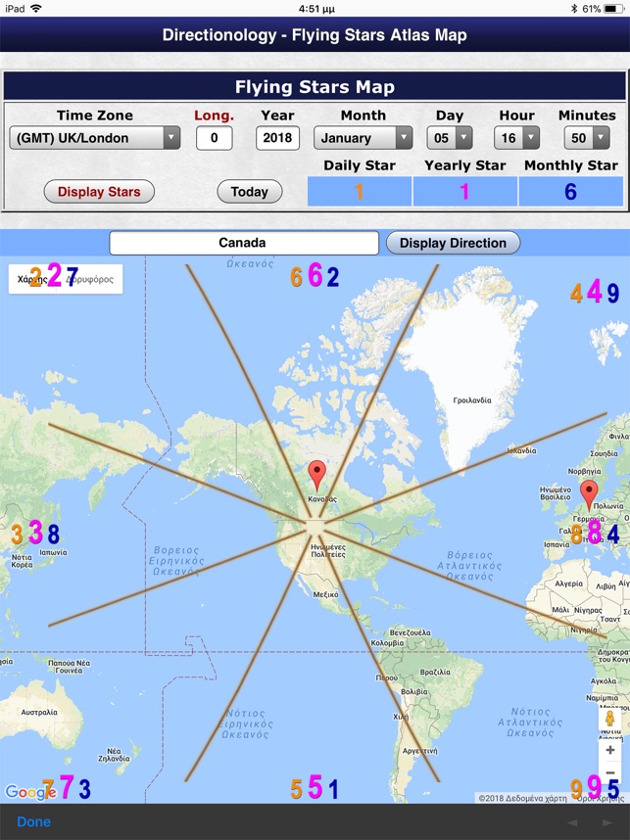630x840 pixels.
Task: Click the Γροιλανδία label on map
Action: [472, 400]
